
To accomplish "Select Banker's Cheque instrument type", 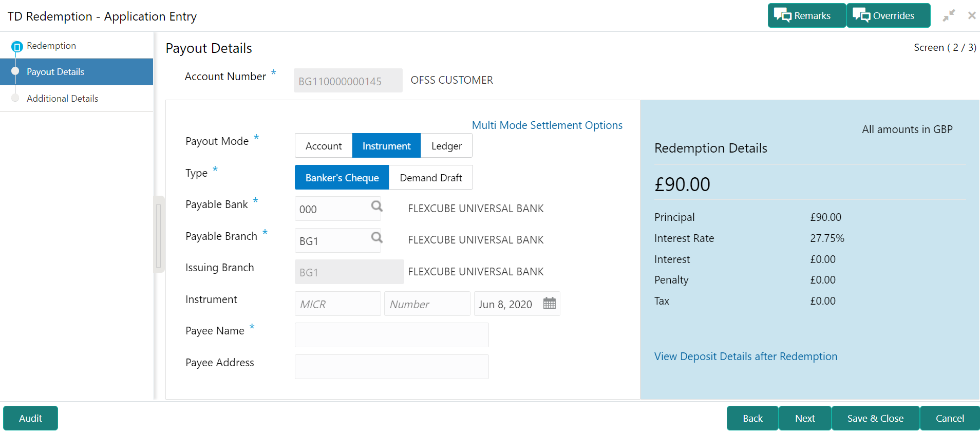I will [342, 178].
